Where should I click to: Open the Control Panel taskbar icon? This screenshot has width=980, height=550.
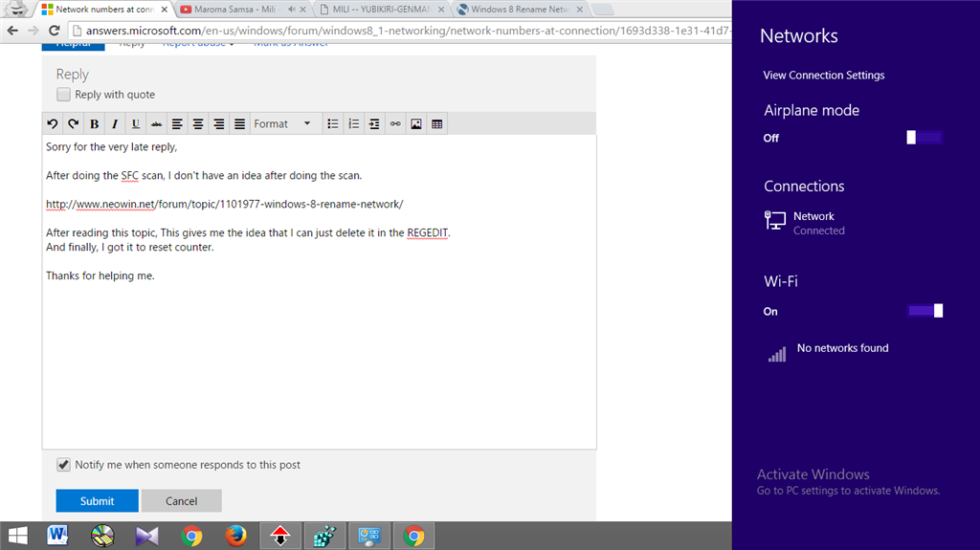click(x=369, y=536)
